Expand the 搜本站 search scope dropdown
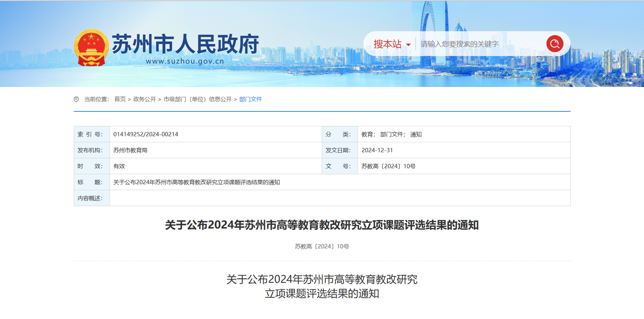Screen dimensions: 644x319 392,44
